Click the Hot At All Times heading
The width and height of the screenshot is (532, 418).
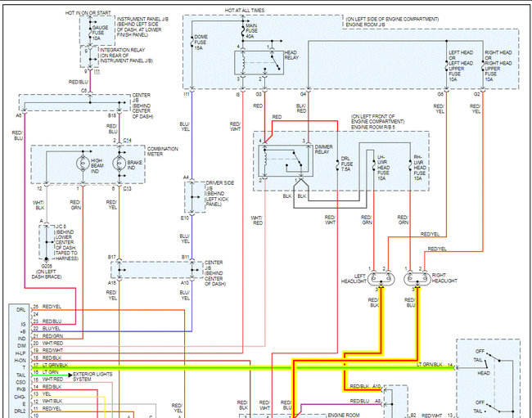point(245,11)
